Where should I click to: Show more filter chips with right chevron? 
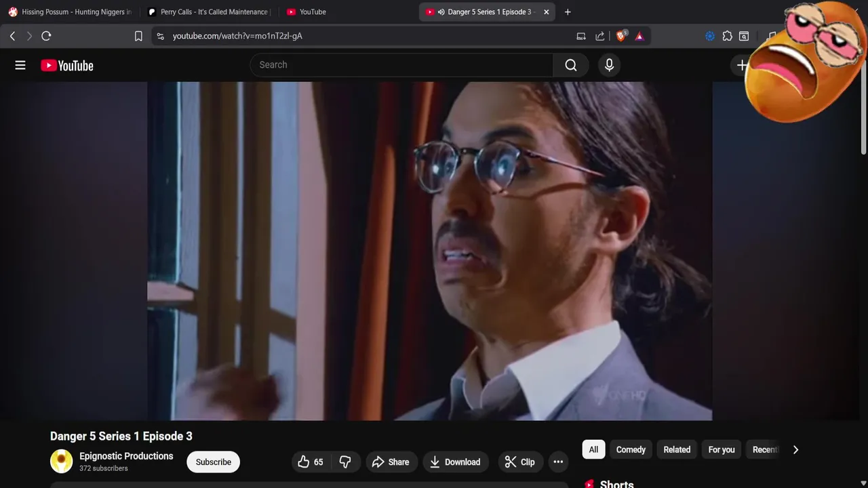click(795, 449)
